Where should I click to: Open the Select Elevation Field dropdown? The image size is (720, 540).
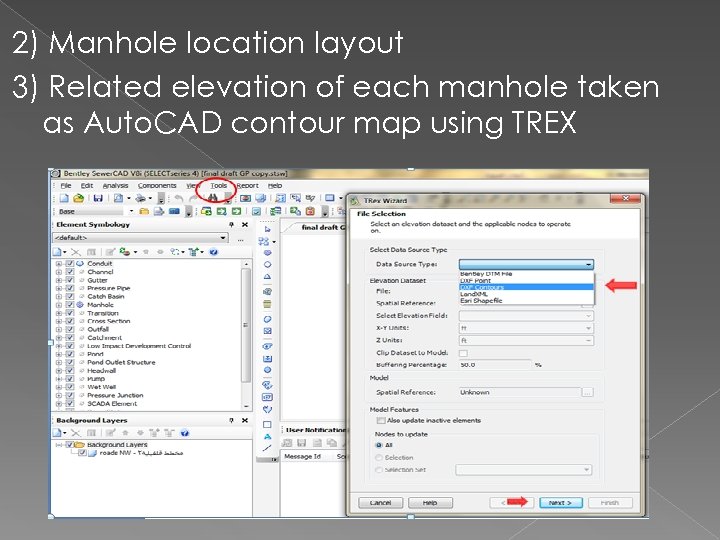tap(526, 315)
